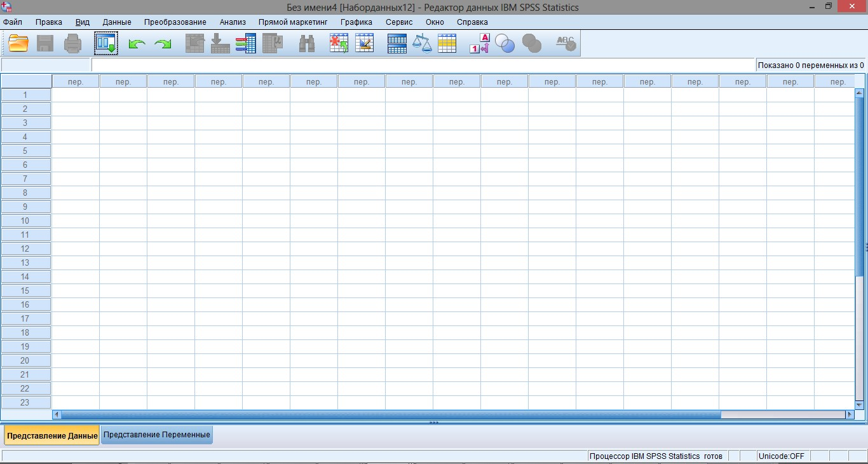The image size is (868, 464).
Task: Open the Графика menu
Action: pyautogui.click(x=356, y=22)
